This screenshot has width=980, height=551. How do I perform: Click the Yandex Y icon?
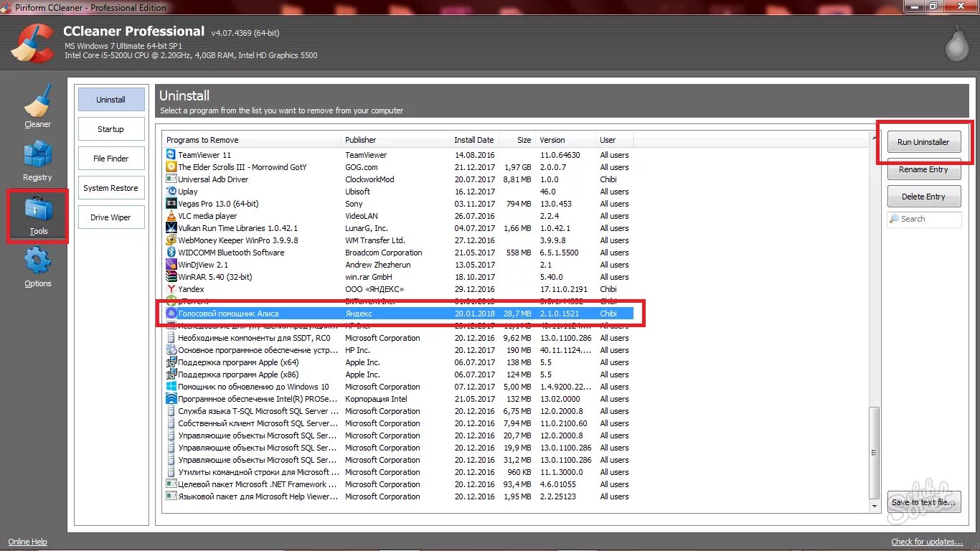(x=171, y=289)
